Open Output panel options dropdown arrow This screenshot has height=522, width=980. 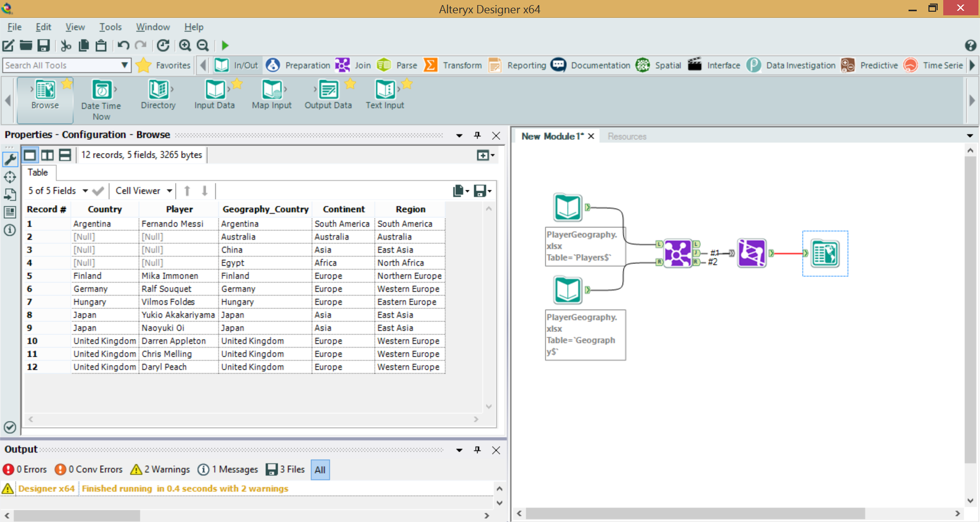459,450
